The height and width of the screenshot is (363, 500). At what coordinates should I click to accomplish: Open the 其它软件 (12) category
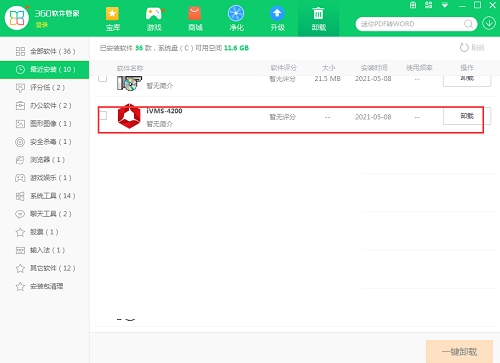(x=45, y=268)
